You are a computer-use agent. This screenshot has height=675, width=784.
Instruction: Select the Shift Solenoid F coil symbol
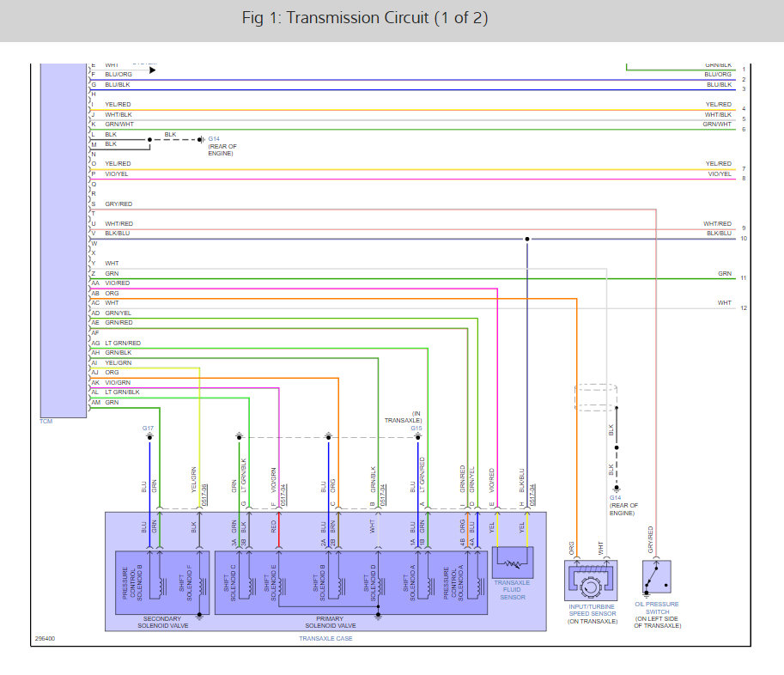(x=203, y=586)
